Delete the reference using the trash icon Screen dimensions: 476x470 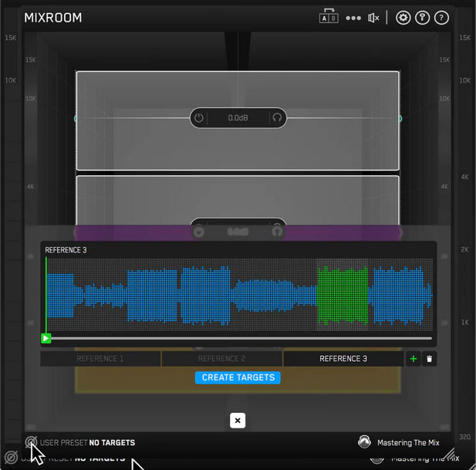click(x=429, y=359)
